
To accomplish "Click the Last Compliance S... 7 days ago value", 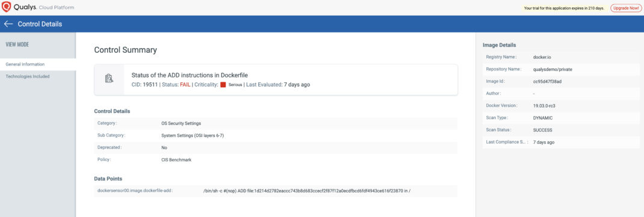I will 543,142.
